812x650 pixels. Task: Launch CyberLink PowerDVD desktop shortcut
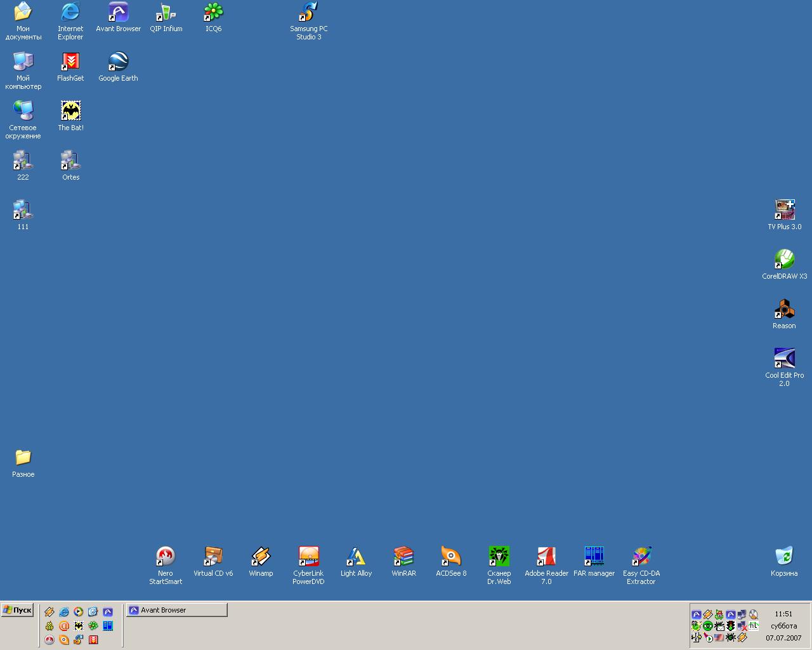tap(308, 566)
